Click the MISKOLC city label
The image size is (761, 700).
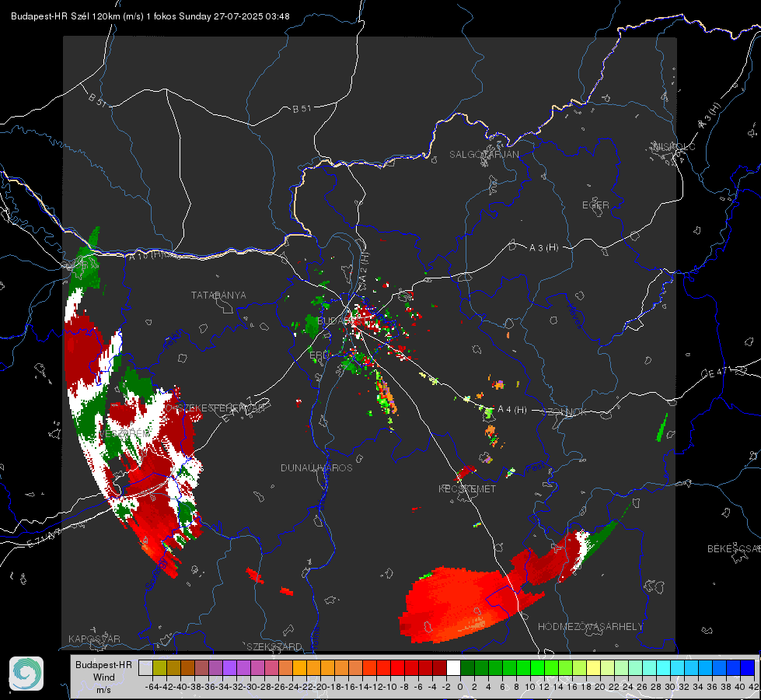(674, 147)
